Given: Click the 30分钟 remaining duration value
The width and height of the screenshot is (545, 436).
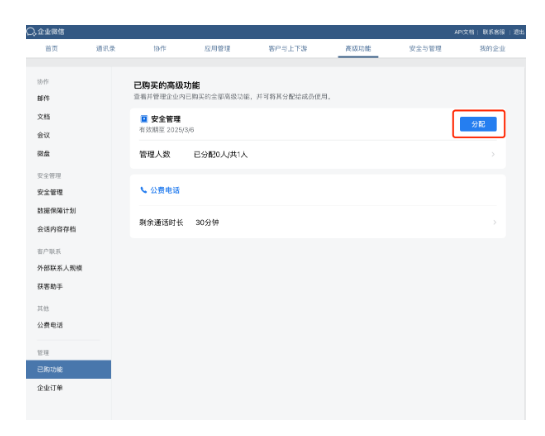Looking at the screenshot, I should pyautogui.click(x=207, y=222).
